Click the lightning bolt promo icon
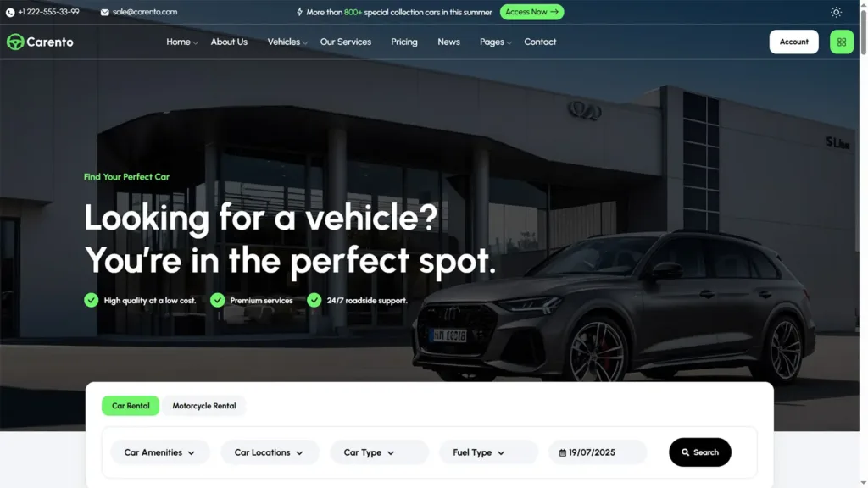The image size is (868, 488). [x=299, y=12]
